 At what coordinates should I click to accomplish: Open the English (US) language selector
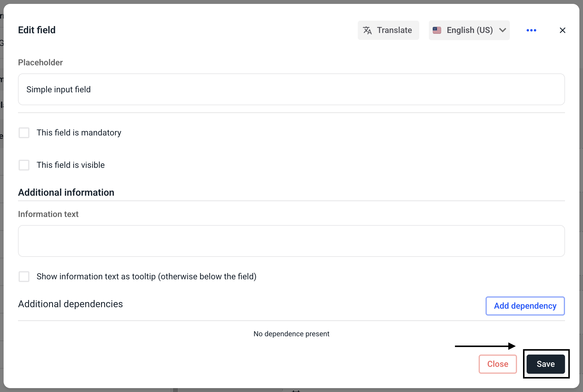click(x=469, y=30)
